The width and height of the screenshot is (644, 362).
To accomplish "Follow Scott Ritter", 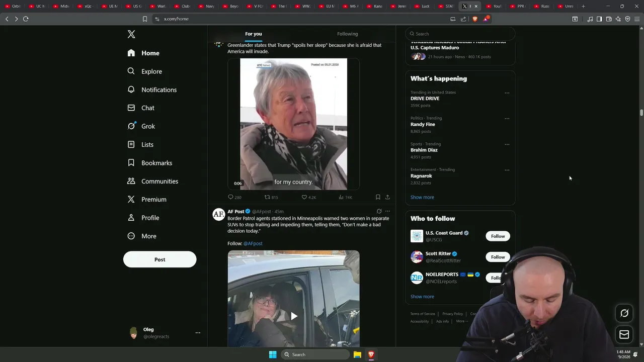I will click(498, 257).
